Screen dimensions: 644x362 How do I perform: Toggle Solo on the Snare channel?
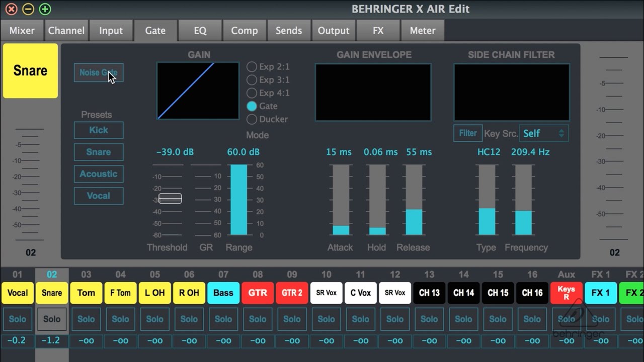pos(52,319)
